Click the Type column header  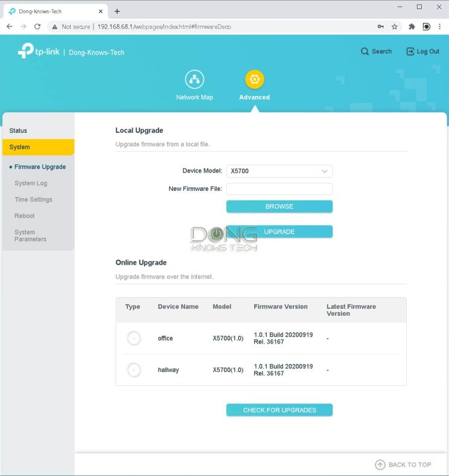click(133, 307)
